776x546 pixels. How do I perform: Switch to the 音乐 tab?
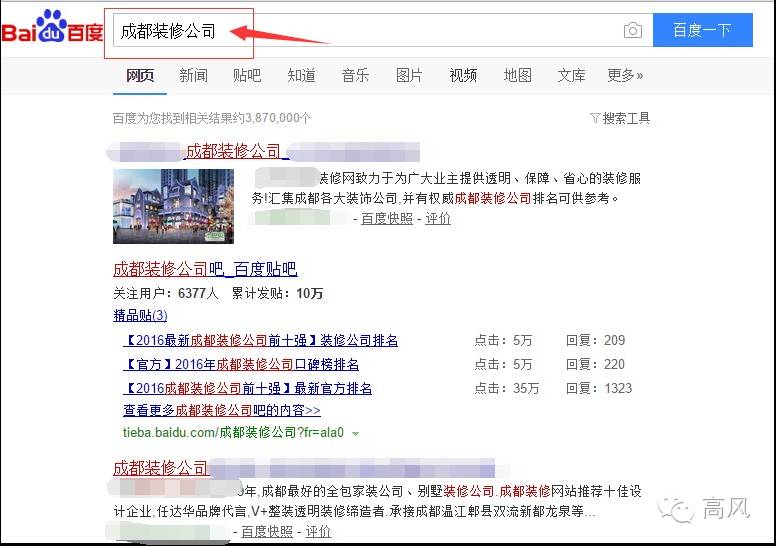[x=355, y=75]
